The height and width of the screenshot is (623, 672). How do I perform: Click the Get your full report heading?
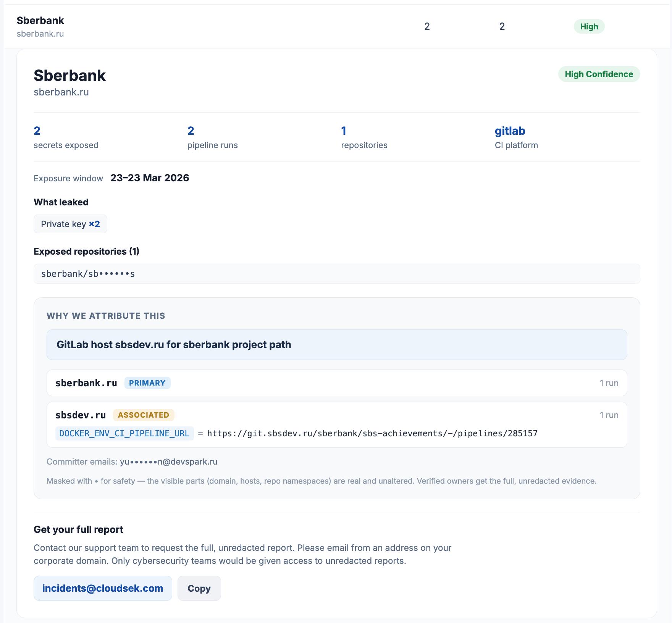point(78,529)
